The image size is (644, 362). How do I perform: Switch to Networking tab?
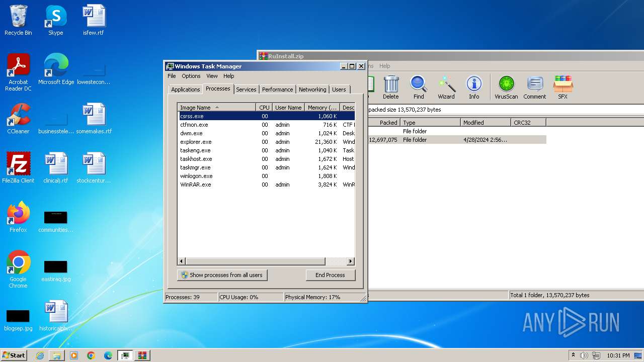click(x=312, y=89)
